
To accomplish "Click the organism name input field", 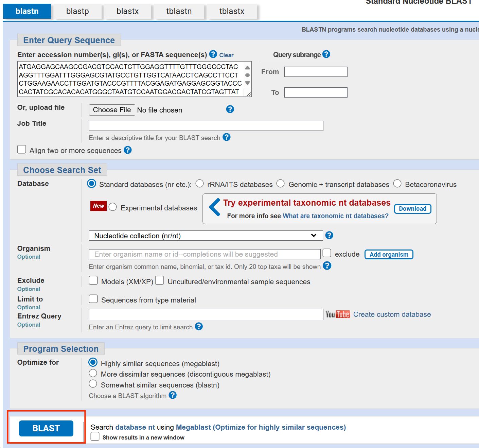I will click(x=205, y=254).
